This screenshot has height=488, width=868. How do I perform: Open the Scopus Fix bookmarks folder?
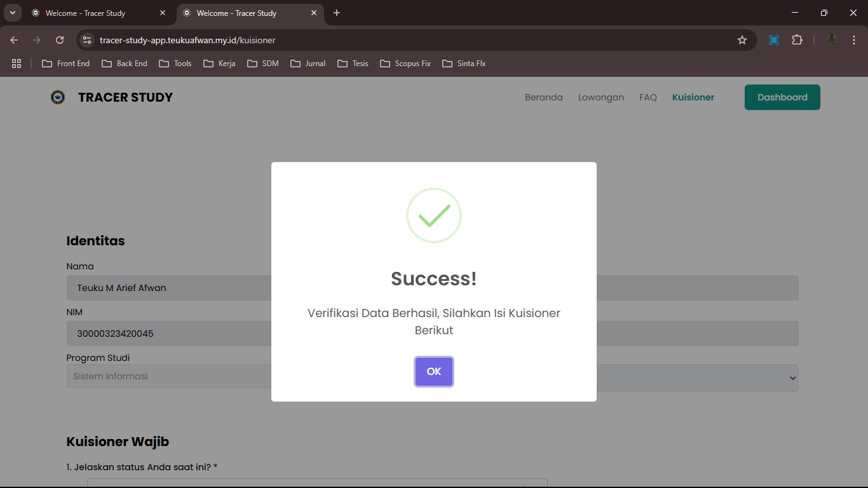405,64
